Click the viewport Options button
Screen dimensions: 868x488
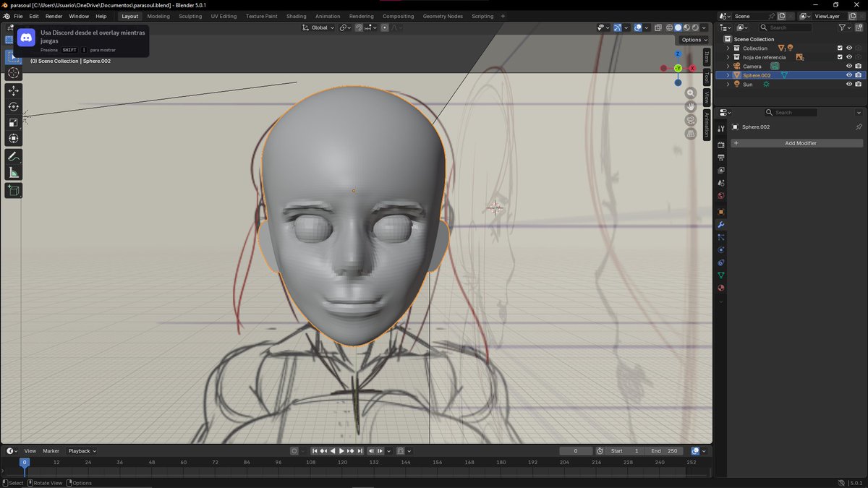(694, 40)
